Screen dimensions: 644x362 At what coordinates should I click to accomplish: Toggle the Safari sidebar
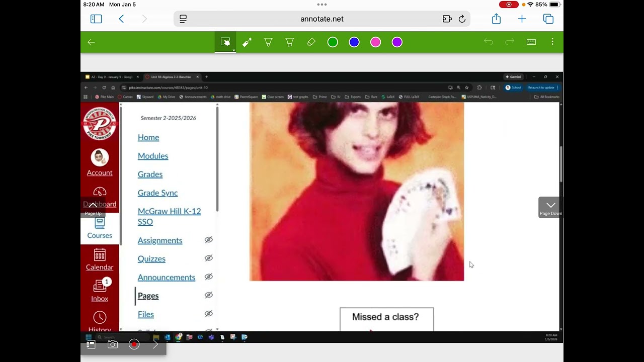coord(96,19)
